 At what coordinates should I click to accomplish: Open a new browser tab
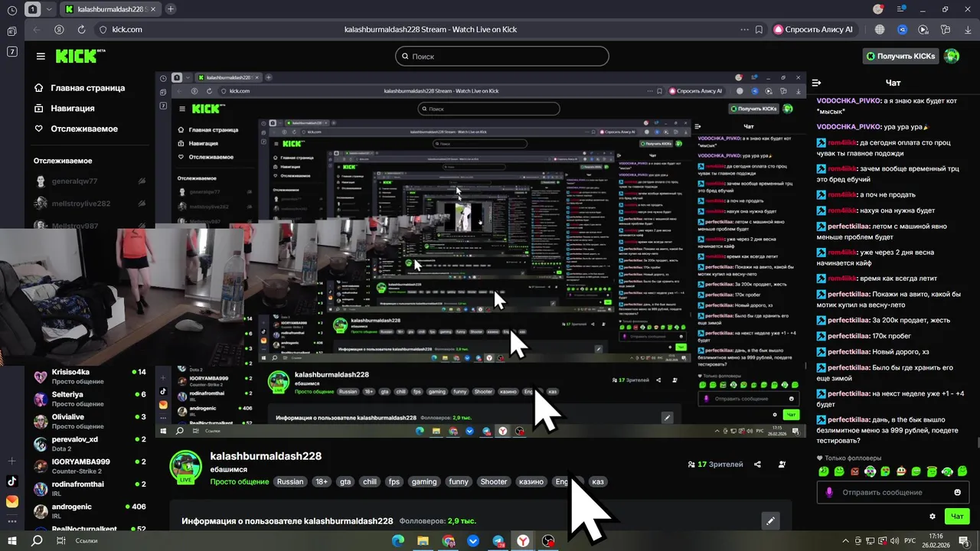point(170,9)
